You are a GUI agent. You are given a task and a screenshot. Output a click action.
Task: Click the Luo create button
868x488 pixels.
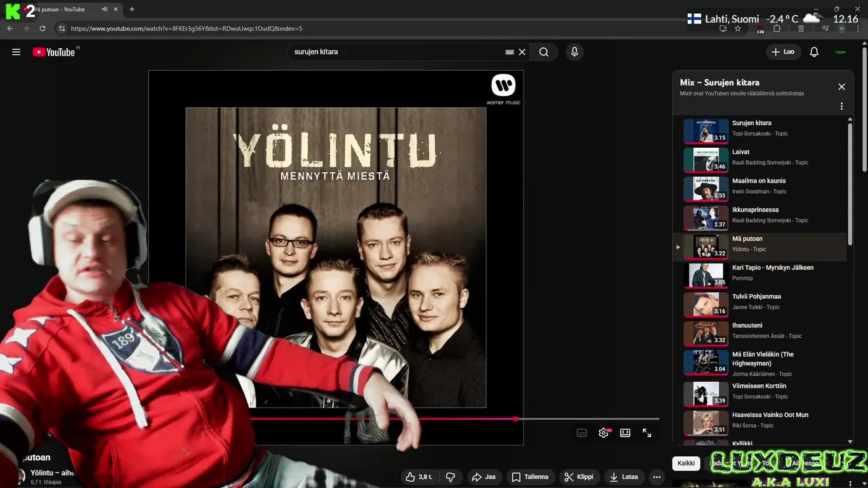coord(783,52)
